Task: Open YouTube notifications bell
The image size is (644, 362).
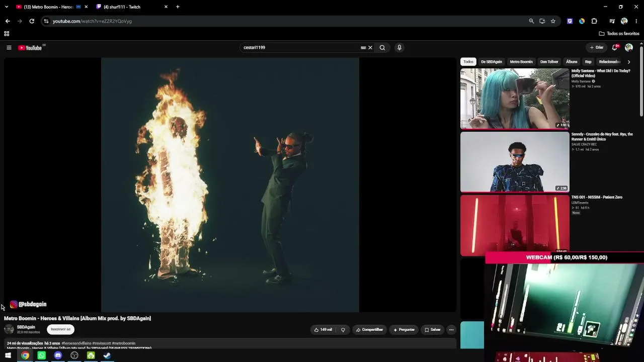Action: pos(614,48)
